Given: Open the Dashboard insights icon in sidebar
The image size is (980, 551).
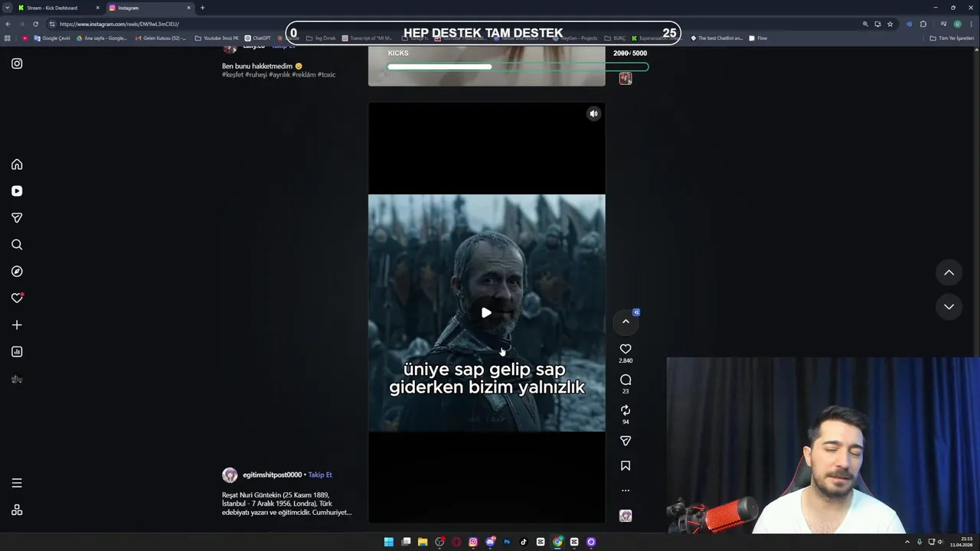Looking at the screenshot, I should (x=17, y=352).
